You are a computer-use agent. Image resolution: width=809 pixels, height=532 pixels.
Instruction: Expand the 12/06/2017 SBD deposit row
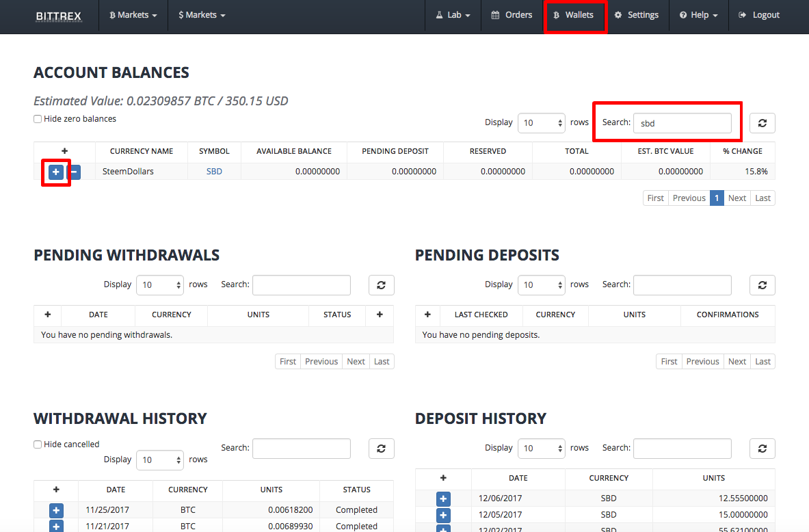pos(443,498)
